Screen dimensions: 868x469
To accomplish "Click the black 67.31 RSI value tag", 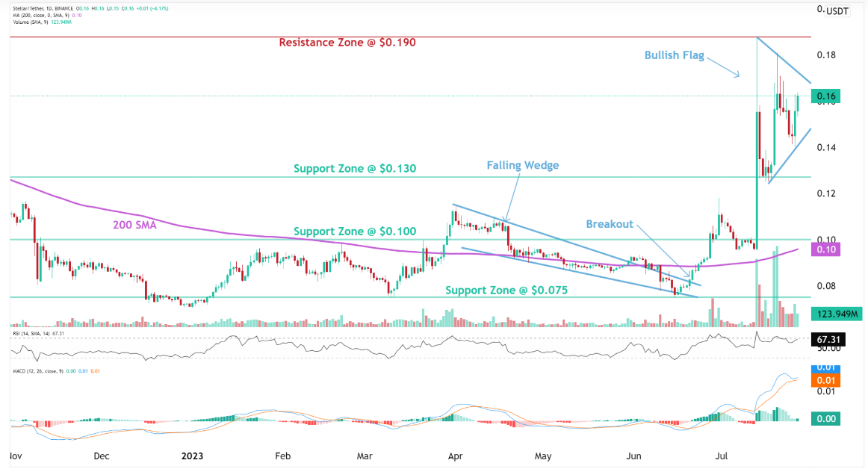I will [x=828, y=339].
